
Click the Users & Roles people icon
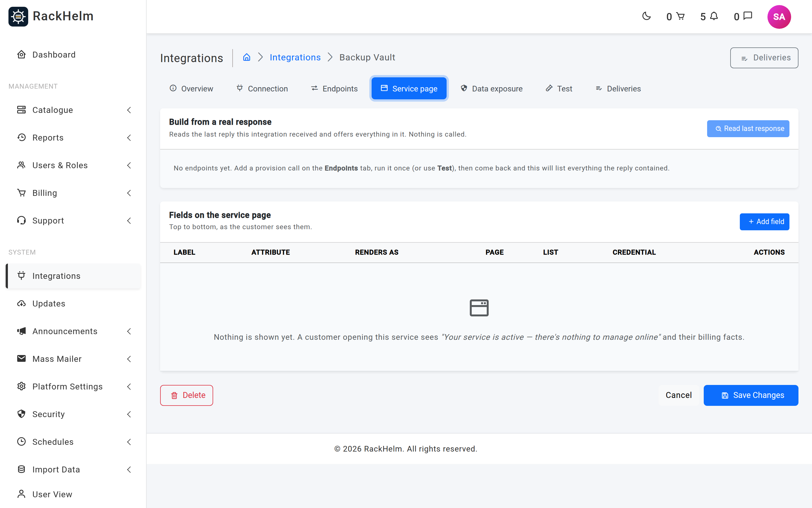21,165
